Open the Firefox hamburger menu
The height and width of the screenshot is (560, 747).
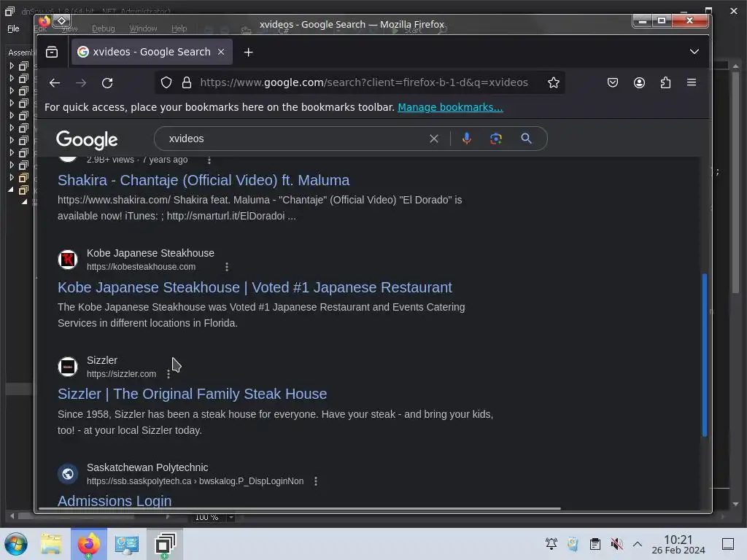click(x=692, y=82)
